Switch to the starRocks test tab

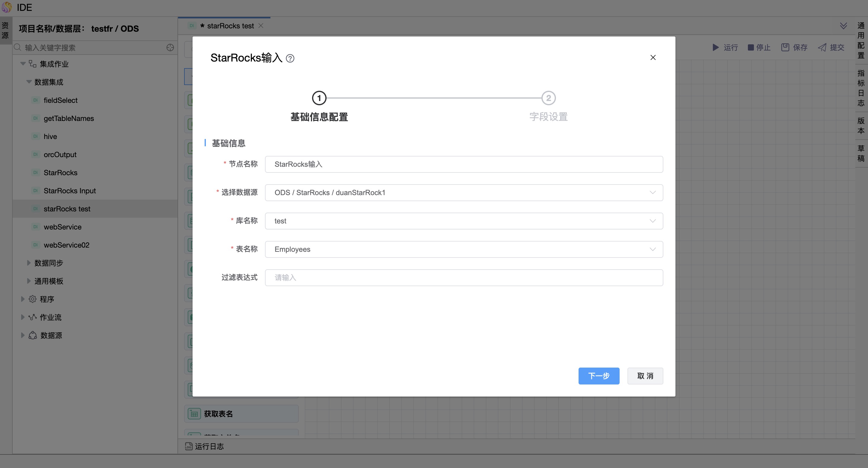pyautogui.click(x=230, y=26)
